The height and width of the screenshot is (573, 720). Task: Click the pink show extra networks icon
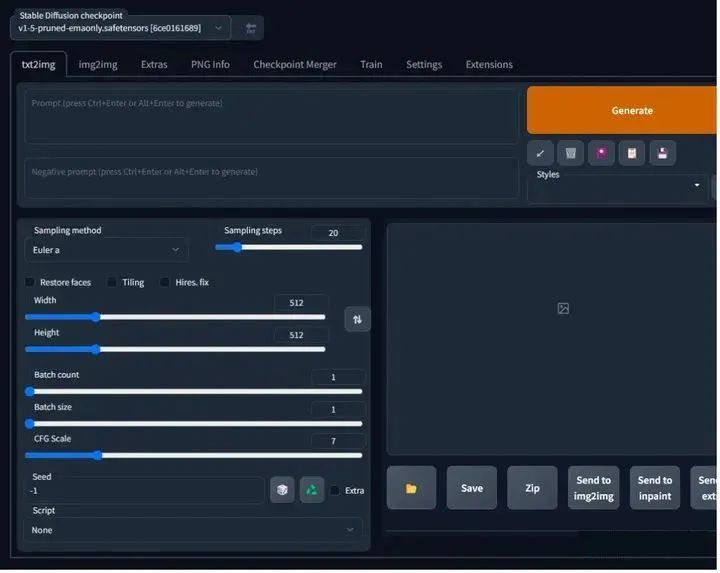(x=601, y=153)
